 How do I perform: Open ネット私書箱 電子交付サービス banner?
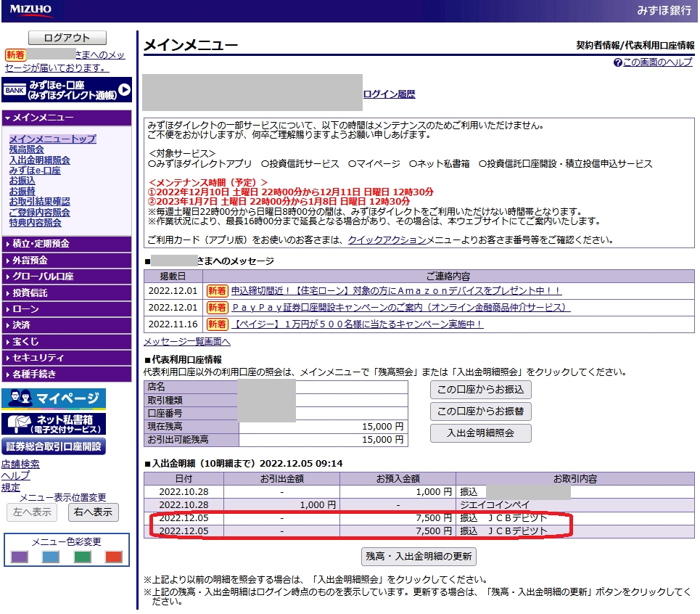54,425
